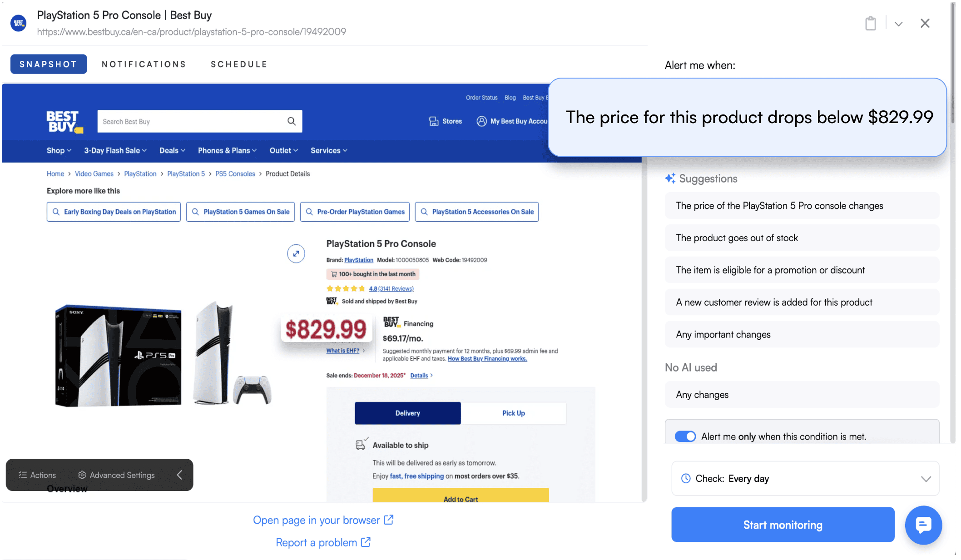Collapse the Actions toolbar with its chevron
Screen dimensions: 961x560
(x=179, y=475)
